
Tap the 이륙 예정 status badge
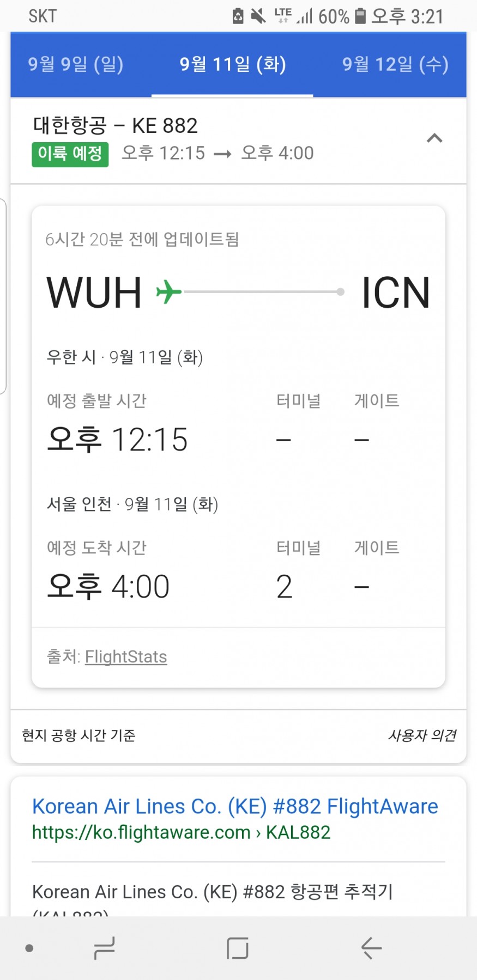point(70,154)
